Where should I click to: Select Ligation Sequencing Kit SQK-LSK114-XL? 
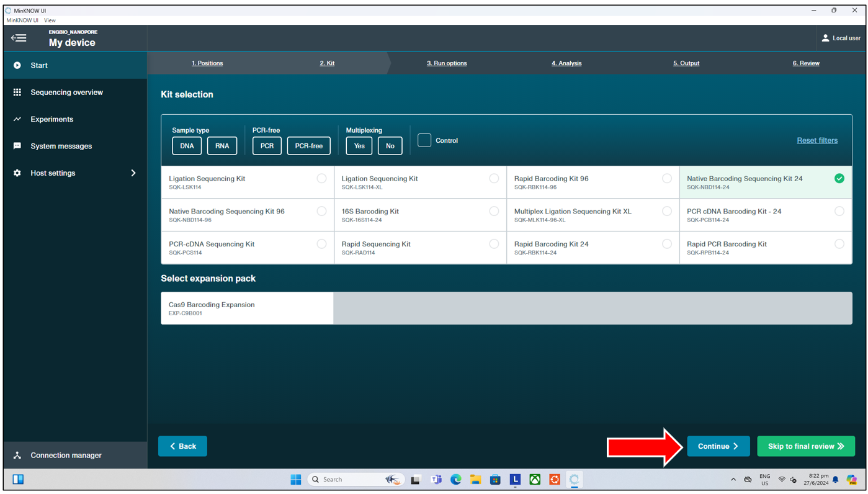(420, 182)
